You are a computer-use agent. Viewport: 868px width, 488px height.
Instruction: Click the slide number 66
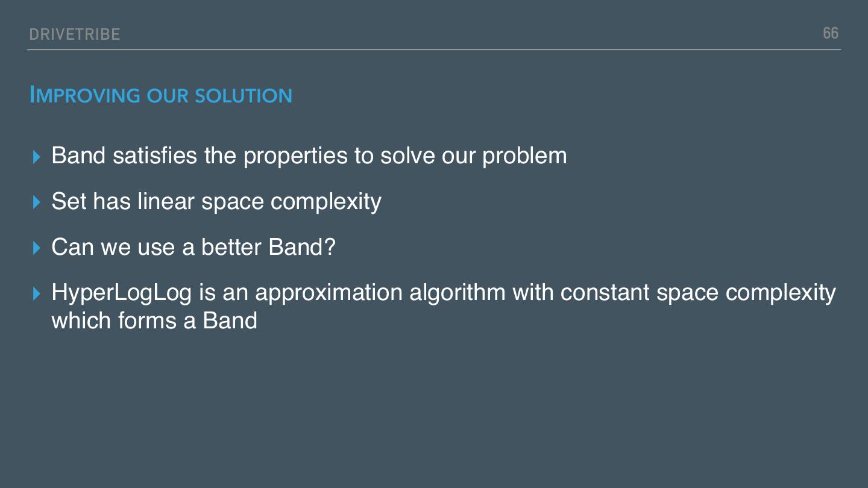click(x=831, y=33)
